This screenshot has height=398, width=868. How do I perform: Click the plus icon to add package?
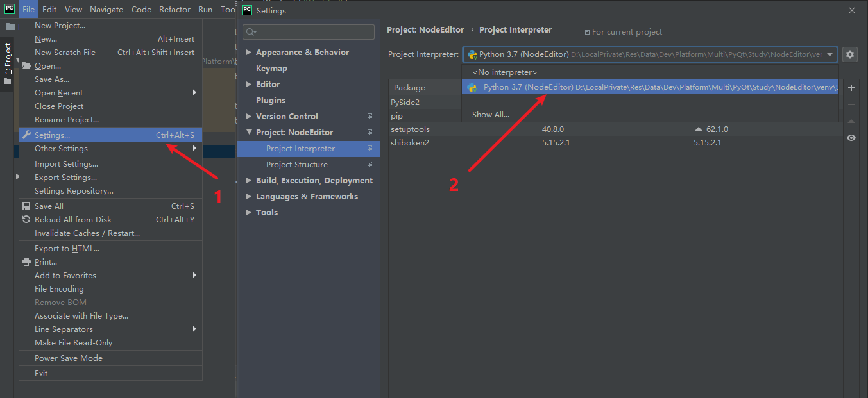[851, 88]
